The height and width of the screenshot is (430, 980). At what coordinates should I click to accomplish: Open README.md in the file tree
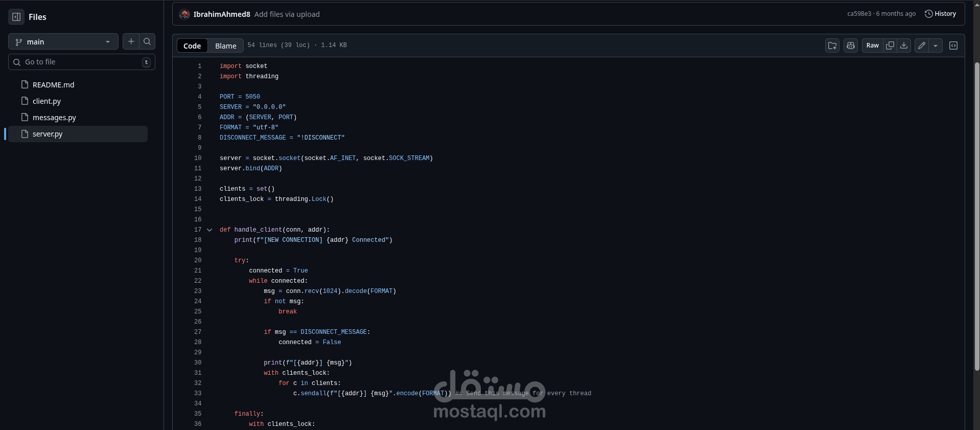pos(53,85)
